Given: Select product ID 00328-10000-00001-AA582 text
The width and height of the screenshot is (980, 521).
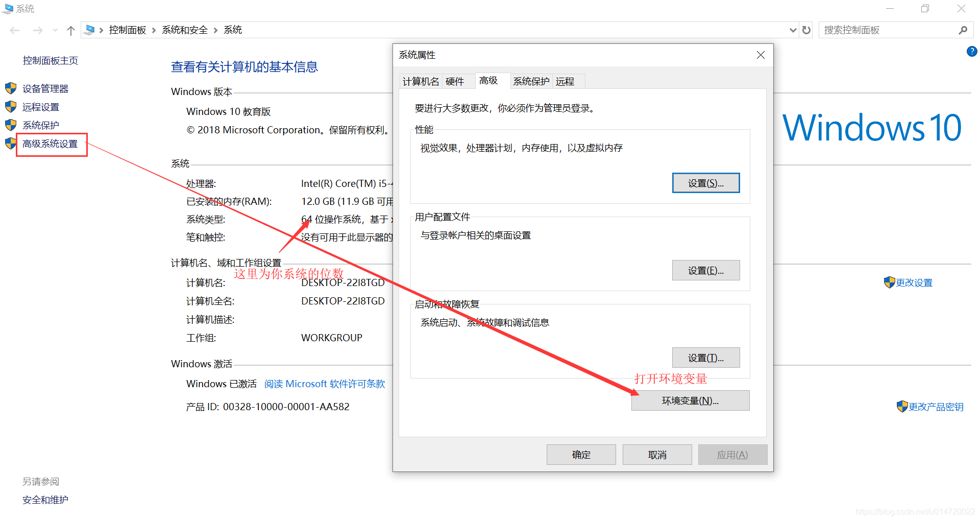Looking at the screenshot, I should (x=286, y=407).
